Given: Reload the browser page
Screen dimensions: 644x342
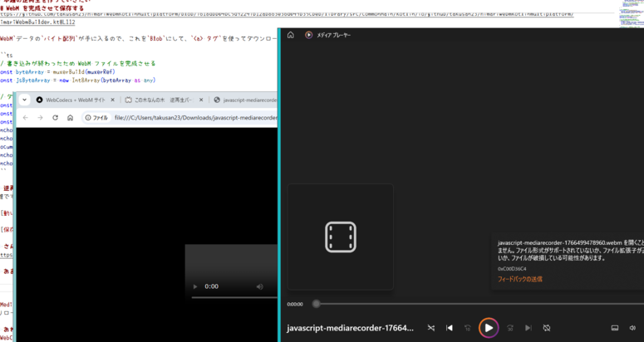Looking at the screenshot, I should (55, 118).
